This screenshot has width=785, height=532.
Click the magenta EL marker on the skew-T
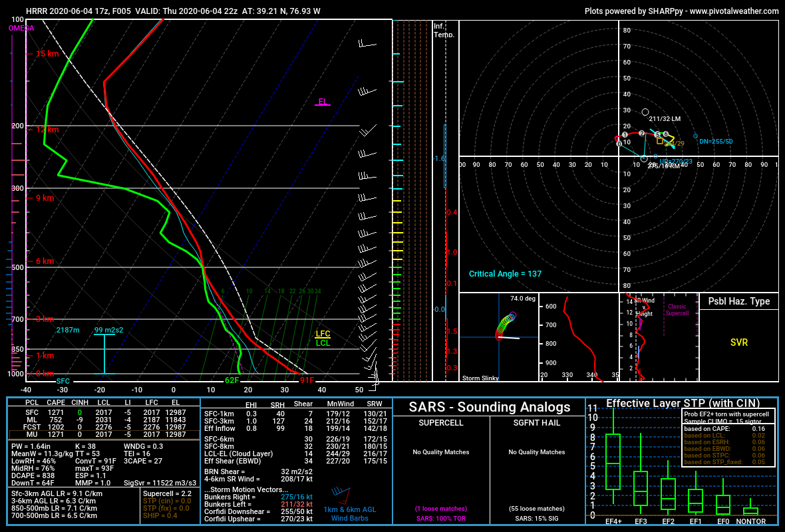[x=323, y=102]
